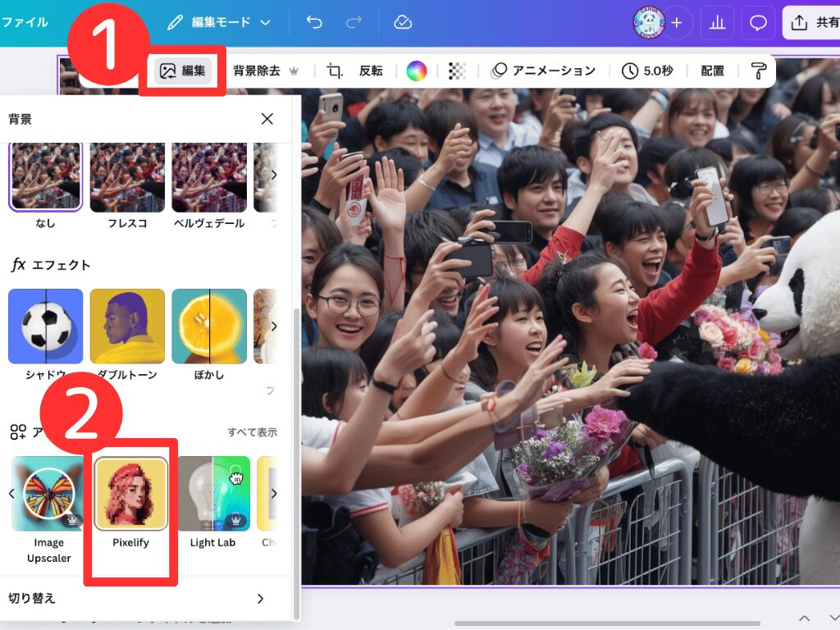This screenshot has height=630, width=840.
Task: Open the rainbow color picker swatch
Action: coord(417,71)
